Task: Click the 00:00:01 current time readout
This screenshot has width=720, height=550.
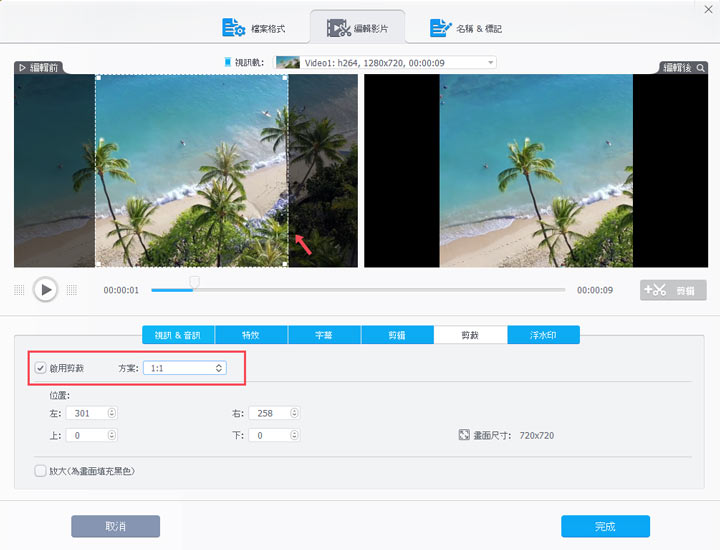Action: 121,290
